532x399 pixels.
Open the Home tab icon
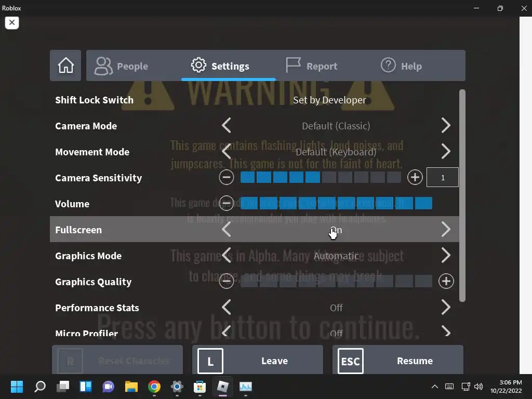point(65,65)
